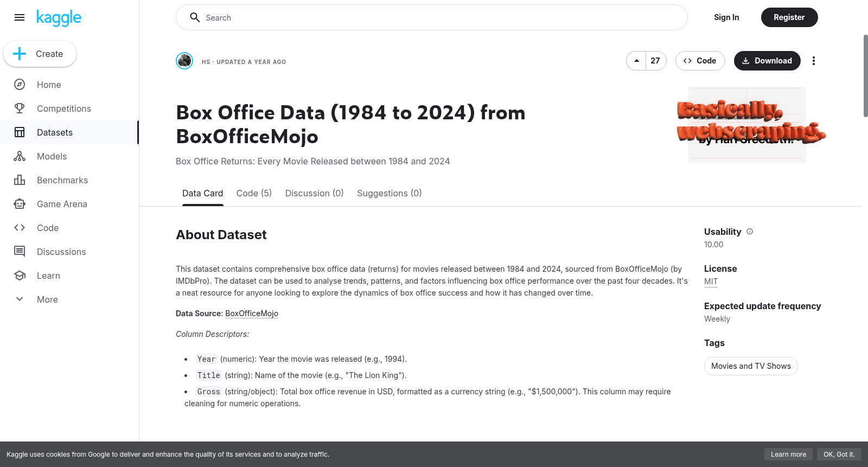Viewport: 868px width, 467px height.
Task: Click the Movies and TV Shows tag
Action: (751, 366)
